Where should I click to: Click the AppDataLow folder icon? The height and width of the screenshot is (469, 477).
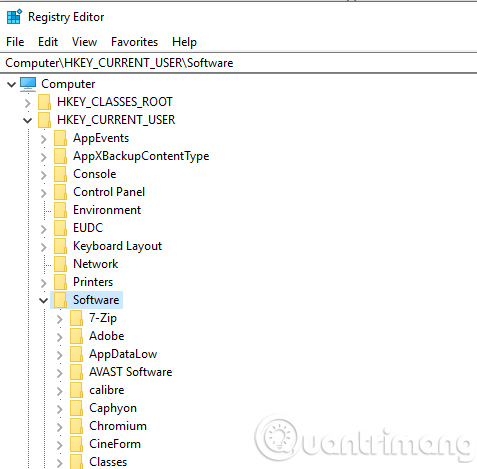76,354
